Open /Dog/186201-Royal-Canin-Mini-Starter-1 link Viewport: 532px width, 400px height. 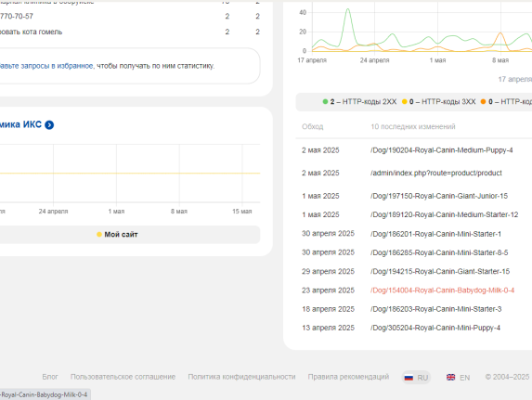coord(435,234)
